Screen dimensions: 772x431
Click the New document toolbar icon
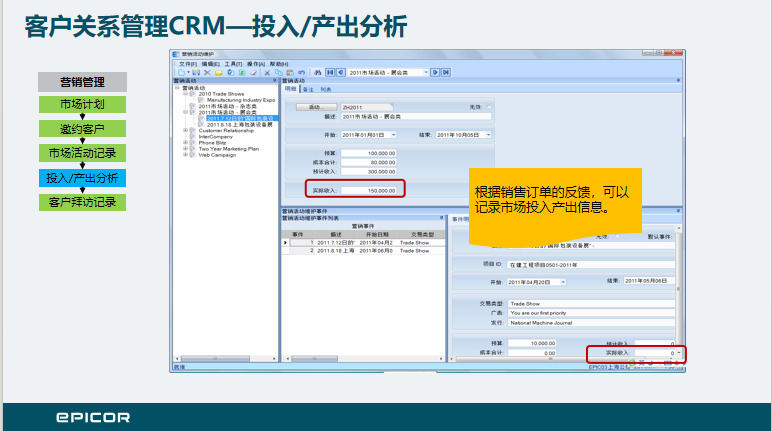pos(181,72)
